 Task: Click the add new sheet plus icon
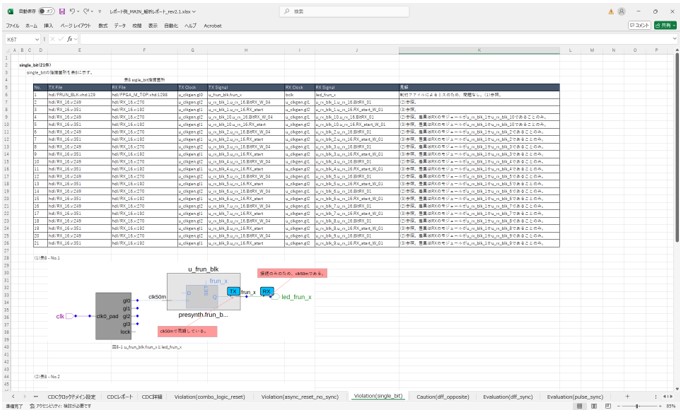tap(627, 397)
